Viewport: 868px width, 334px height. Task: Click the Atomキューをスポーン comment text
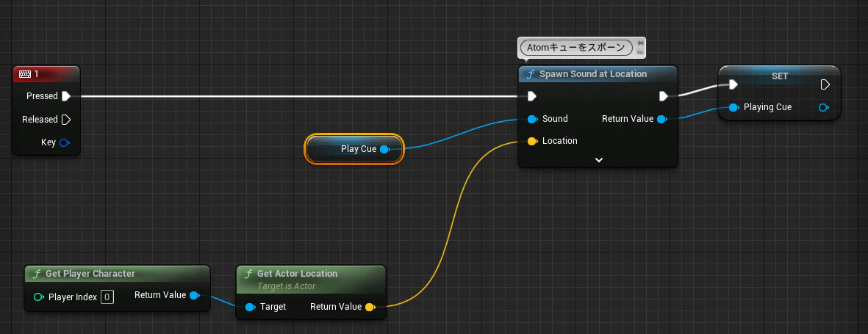(575, 48)
